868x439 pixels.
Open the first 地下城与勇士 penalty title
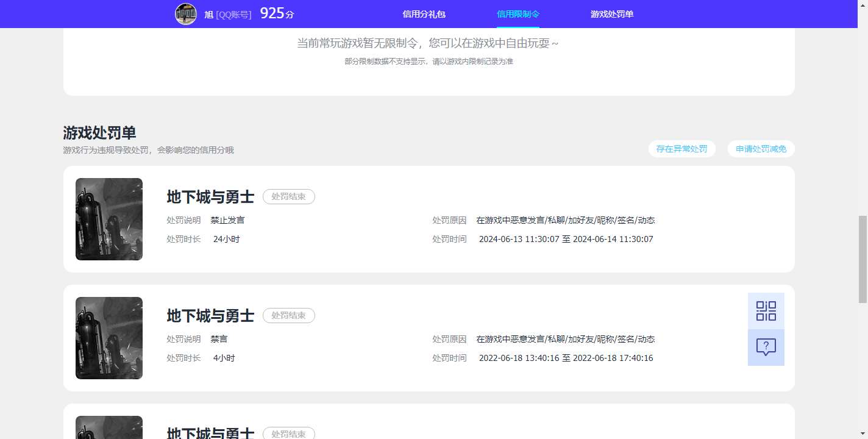pyautogui.click(x=210, y=196)
